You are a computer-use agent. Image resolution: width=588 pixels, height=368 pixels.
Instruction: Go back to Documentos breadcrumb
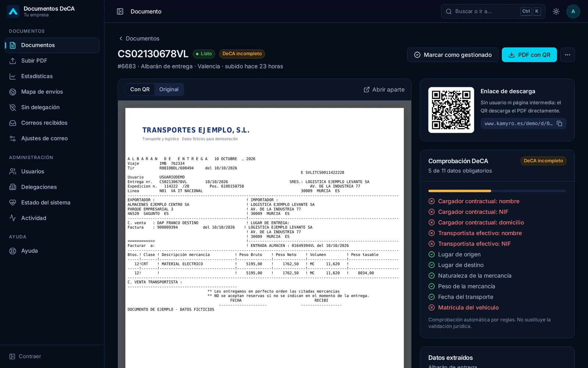pyautogui.click(x=139, y=39)
